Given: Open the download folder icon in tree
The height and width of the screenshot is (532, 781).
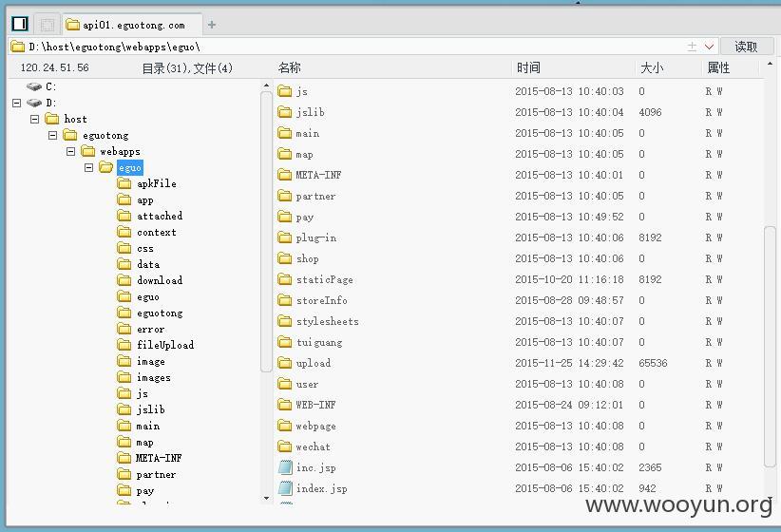Looking at the screenshot, I should [124, 280].
